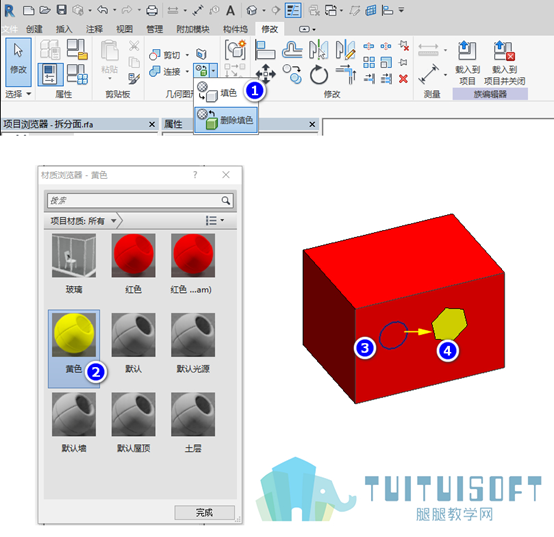Open the undo history dropdown arrow
The width and height of the screenshot is (554, 537).
click(x=114, y=10)
